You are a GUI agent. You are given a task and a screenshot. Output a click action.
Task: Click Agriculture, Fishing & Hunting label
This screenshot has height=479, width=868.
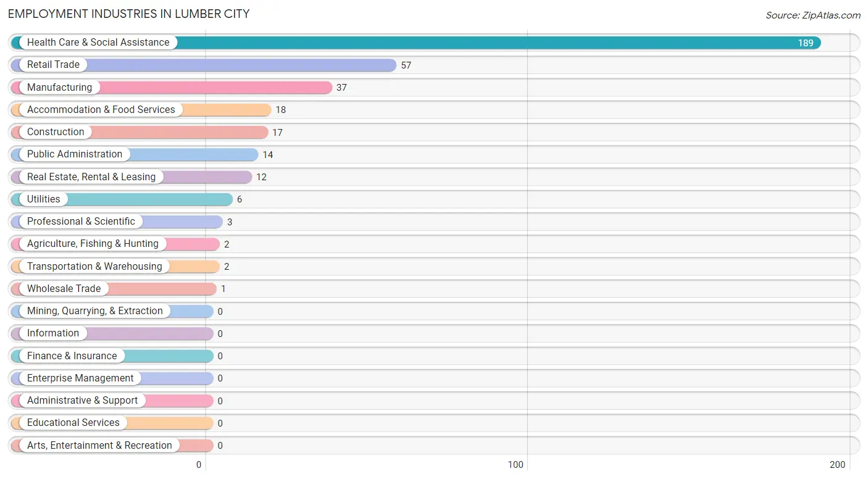93,244
